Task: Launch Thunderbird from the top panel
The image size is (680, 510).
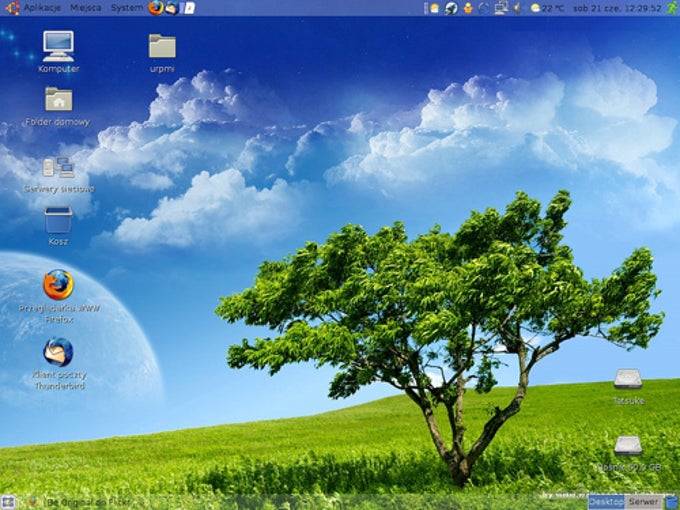Action: tap(172, 8)
